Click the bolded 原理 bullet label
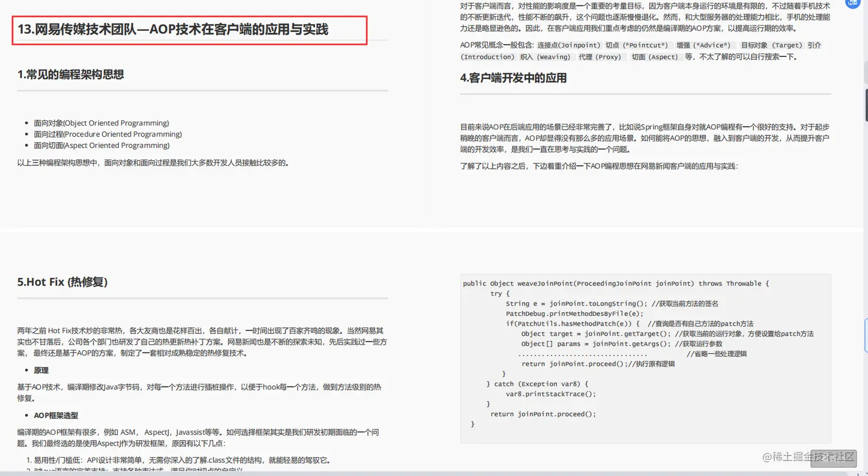Viewport: 868px width, 476px height. 40,370
